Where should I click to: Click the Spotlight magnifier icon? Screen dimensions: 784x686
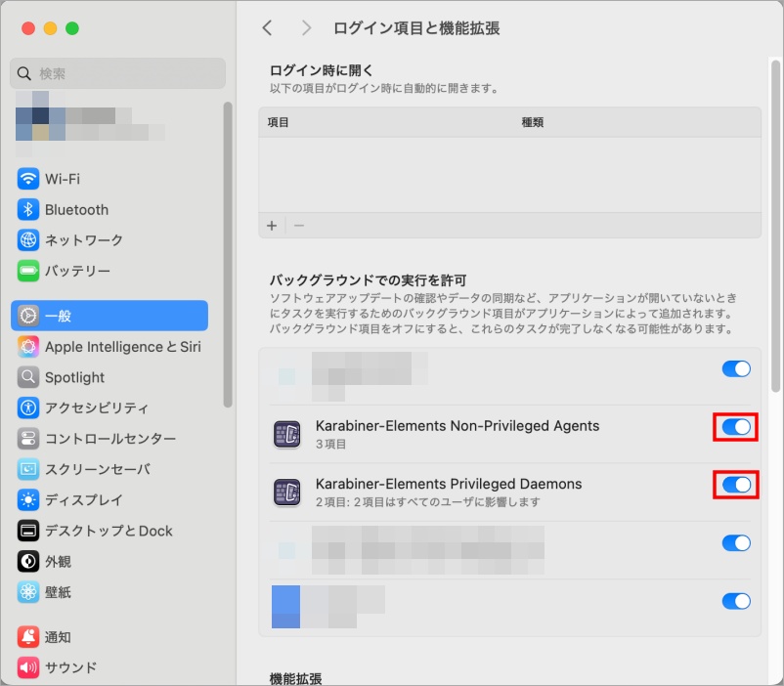point(28,377)
